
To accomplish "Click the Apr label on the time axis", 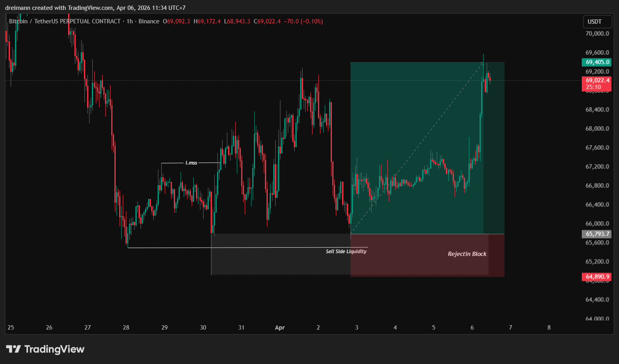I will coord(280,328).
